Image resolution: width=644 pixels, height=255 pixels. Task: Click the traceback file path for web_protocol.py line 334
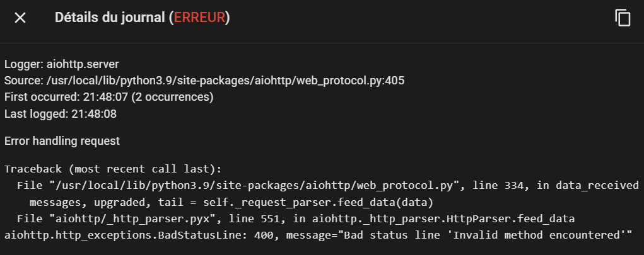tap(258, 185)
